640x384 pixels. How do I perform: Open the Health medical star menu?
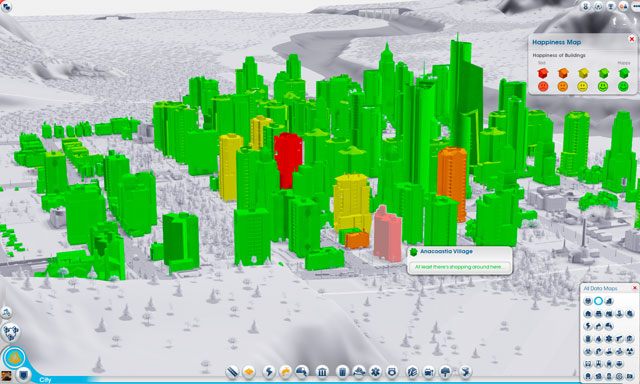coord(375,372)
